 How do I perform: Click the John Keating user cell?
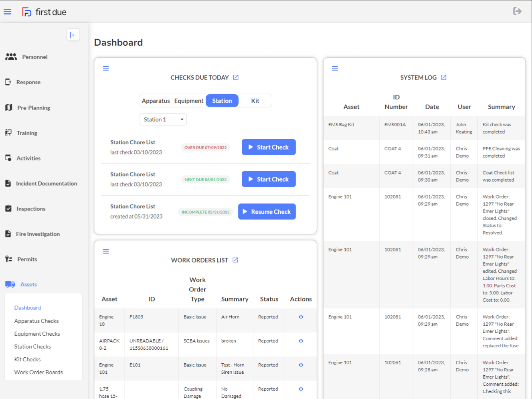(464, 128)
